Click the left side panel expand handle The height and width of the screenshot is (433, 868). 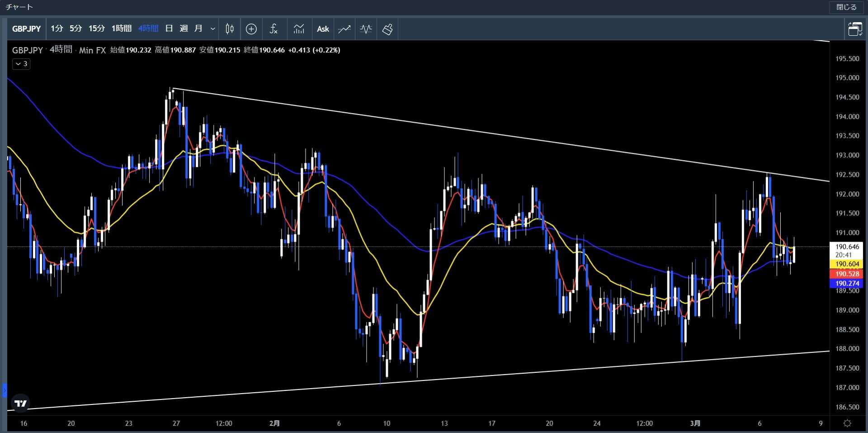point(5,390)
